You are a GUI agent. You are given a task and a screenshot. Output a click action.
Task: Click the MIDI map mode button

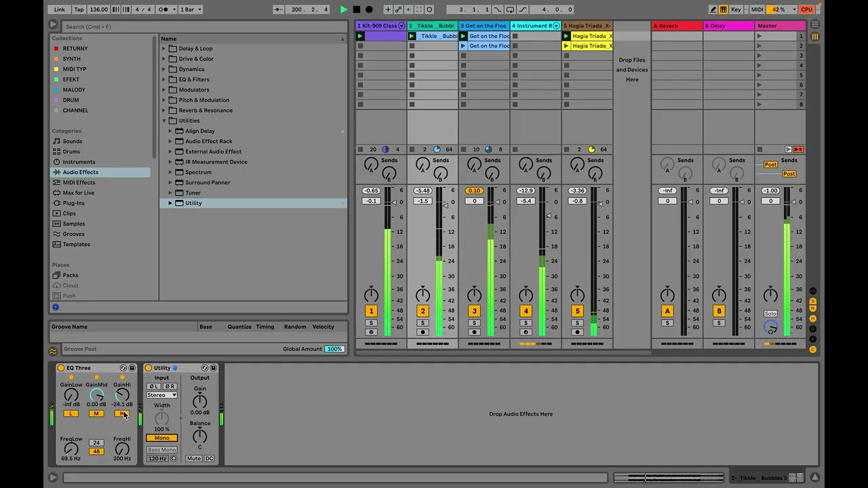pos(757,9)
